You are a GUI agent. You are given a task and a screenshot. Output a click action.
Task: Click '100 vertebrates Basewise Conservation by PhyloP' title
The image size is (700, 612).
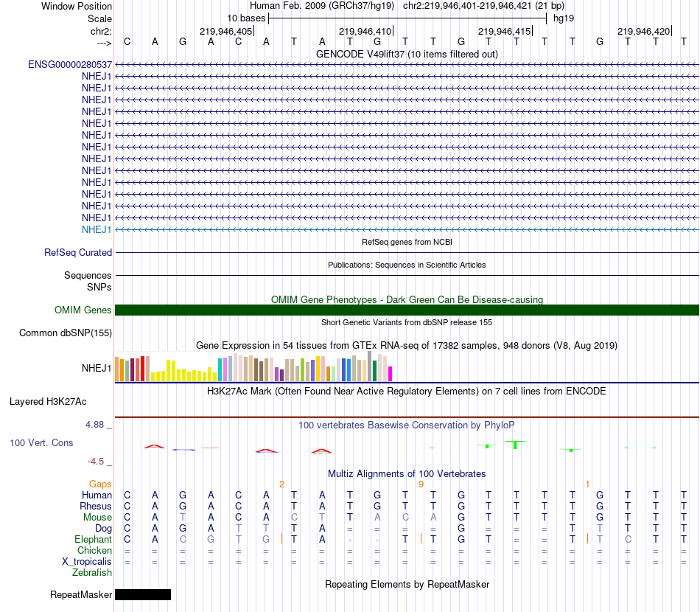[407, 425]
